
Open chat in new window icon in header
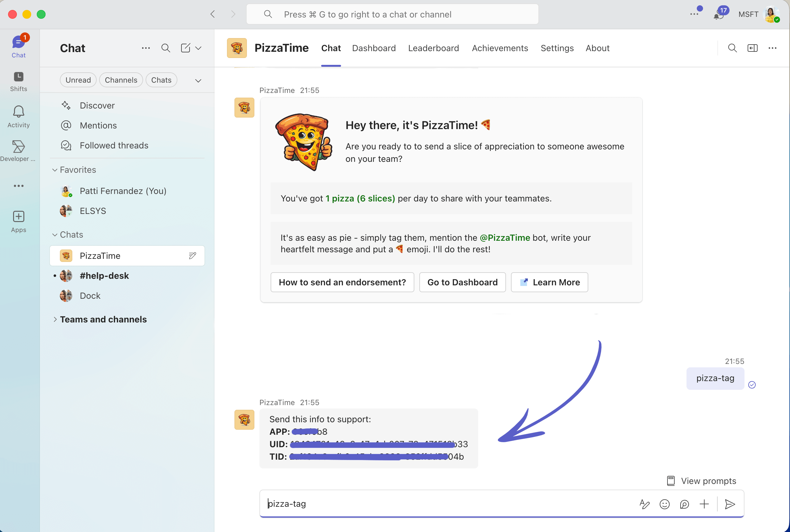pos(752,48)
